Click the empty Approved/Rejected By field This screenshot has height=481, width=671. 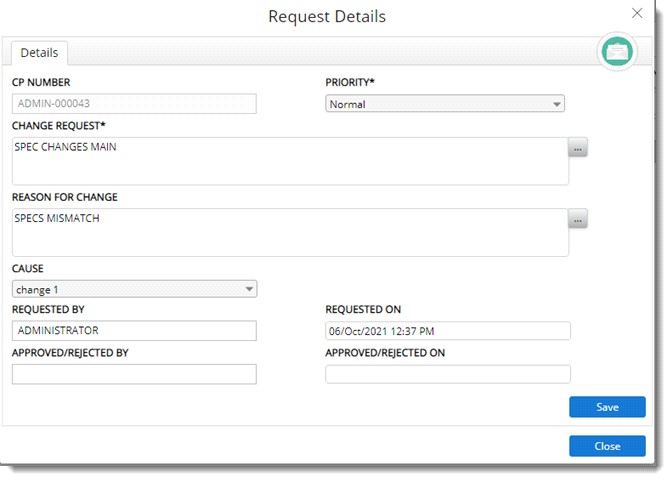pos(134,374)
